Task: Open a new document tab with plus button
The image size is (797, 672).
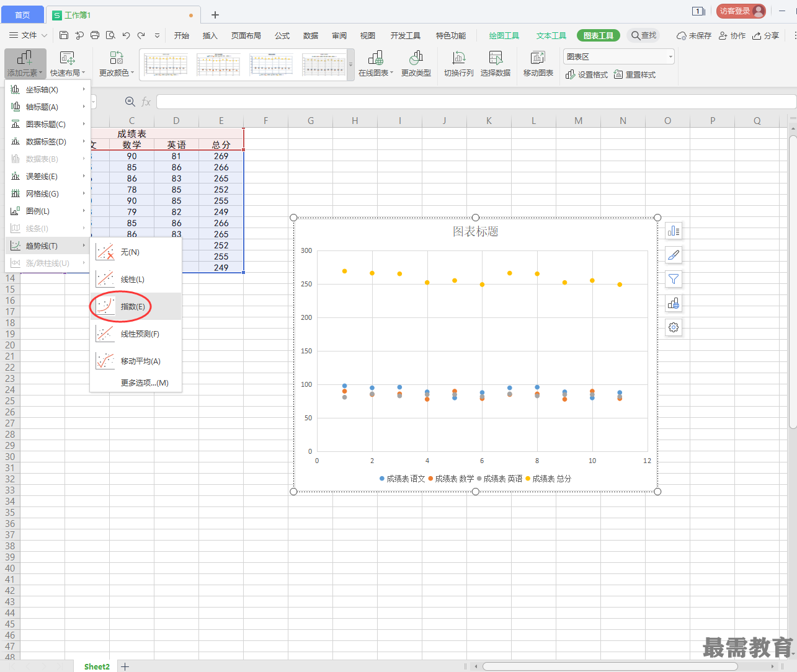Action: [215, 15]
